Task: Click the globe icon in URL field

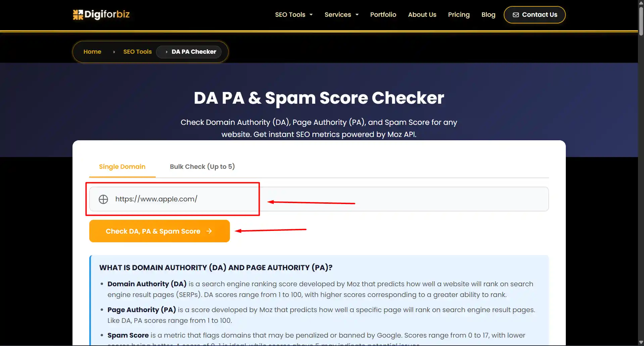Action: pos(103,199)
